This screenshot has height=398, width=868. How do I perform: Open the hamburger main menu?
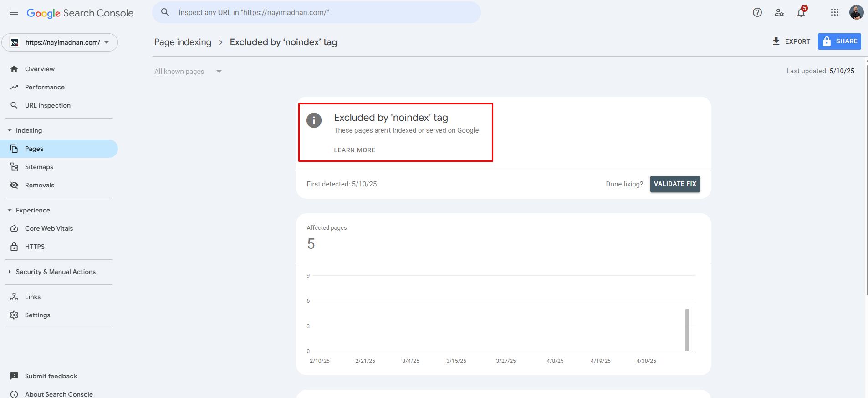pos(14,13)
